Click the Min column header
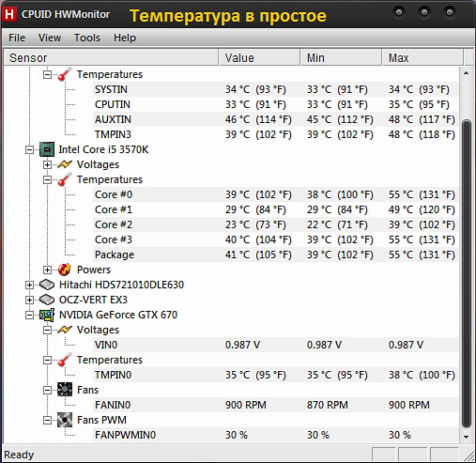 point(341,58)
